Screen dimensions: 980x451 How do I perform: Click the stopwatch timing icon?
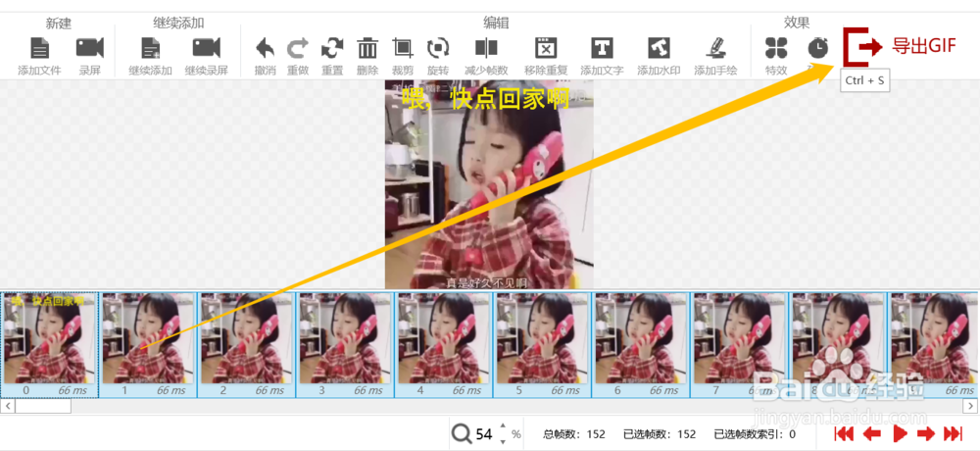pyautogui.click(x=817, y=48)
